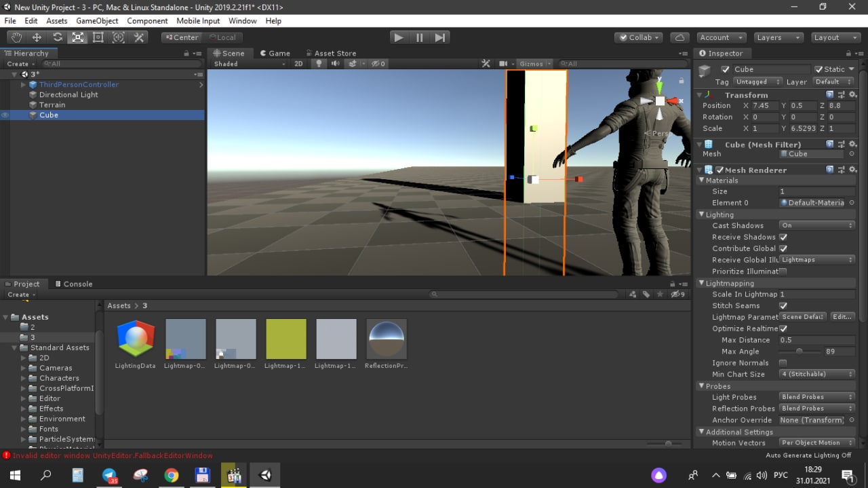Open the Window menu
Screen dimensions: 868x488
243,21
